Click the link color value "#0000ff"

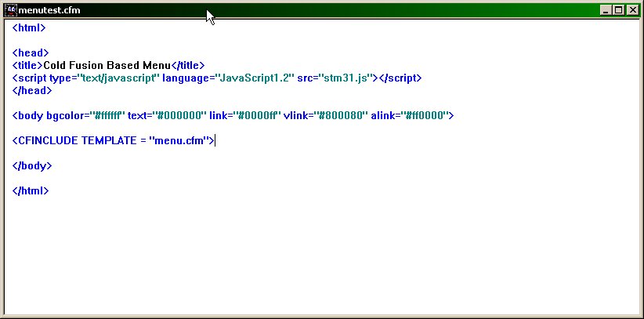pyautogui.click(x=258, y=115)
